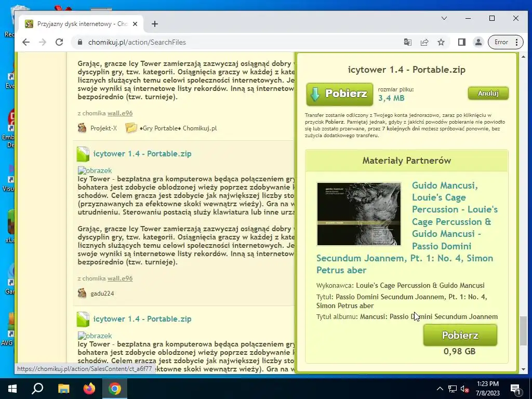Click the zip icon below the gadu224 entry
This screenshot has height=399, width=532.
tap(83, 319)
